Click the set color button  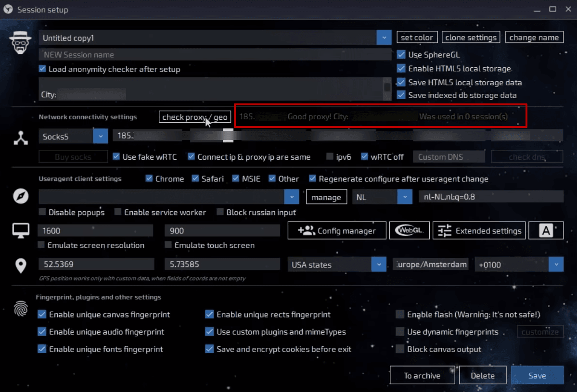tap(417, 37)
